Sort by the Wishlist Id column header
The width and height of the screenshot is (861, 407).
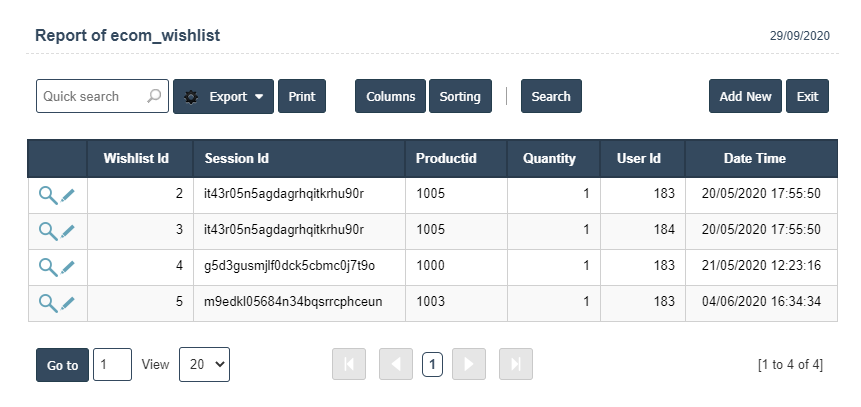coord(135,158)
